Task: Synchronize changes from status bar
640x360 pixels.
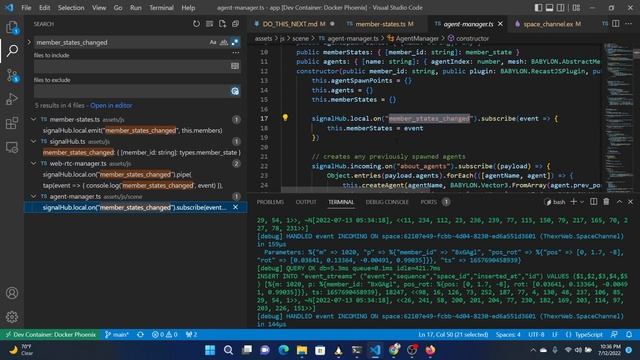Action: click(x=140, y=334)
